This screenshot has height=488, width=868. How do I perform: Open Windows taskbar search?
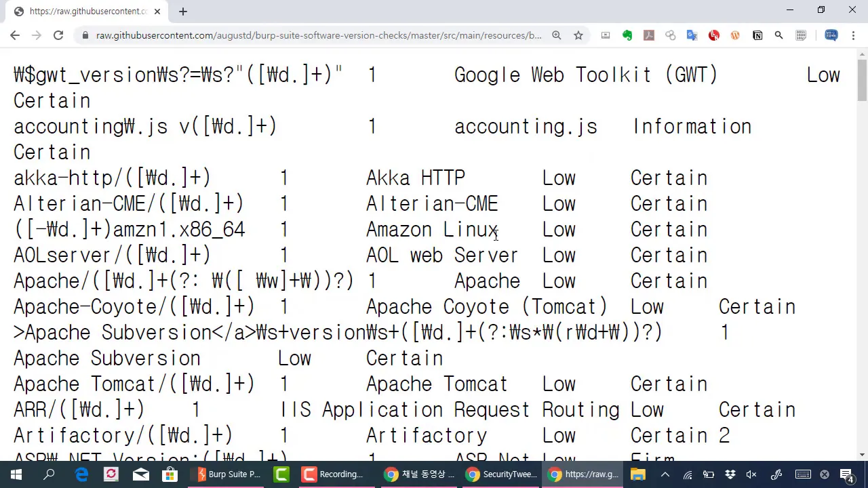click(49, 474)
